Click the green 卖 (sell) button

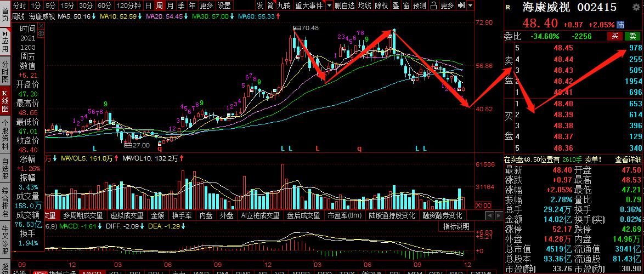(x=633, y=36)
